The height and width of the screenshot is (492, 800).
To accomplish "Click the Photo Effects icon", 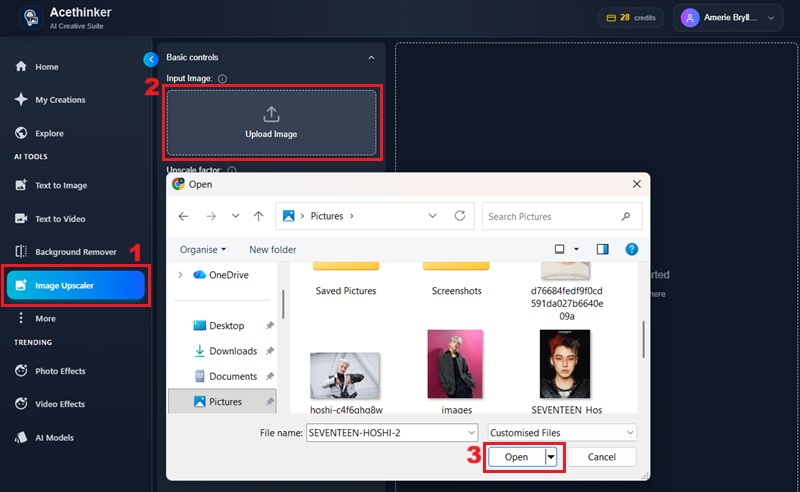I will (x=21, y=371).
